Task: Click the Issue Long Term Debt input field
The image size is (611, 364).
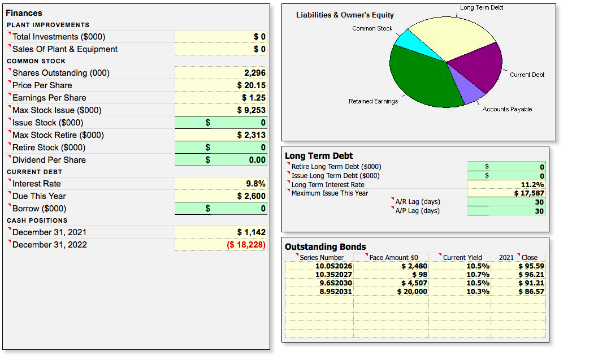Action: [x=506, y=176]
